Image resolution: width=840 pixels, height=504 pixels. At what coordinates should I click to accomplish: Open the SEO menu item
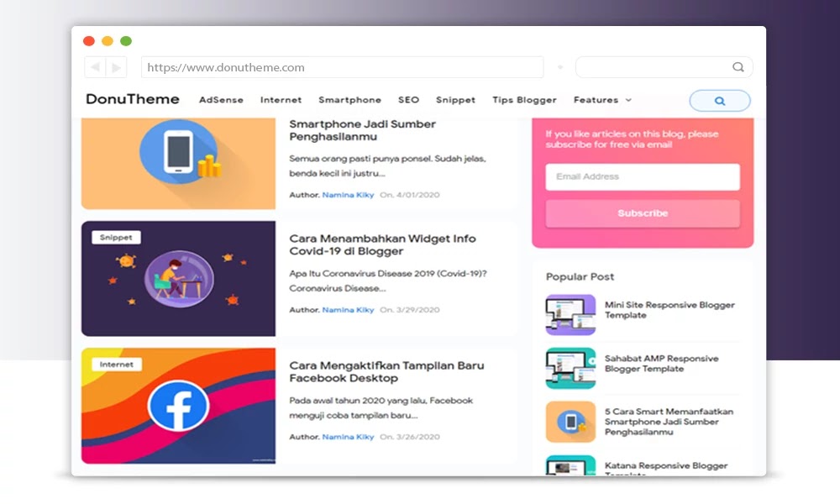(409, 100)
